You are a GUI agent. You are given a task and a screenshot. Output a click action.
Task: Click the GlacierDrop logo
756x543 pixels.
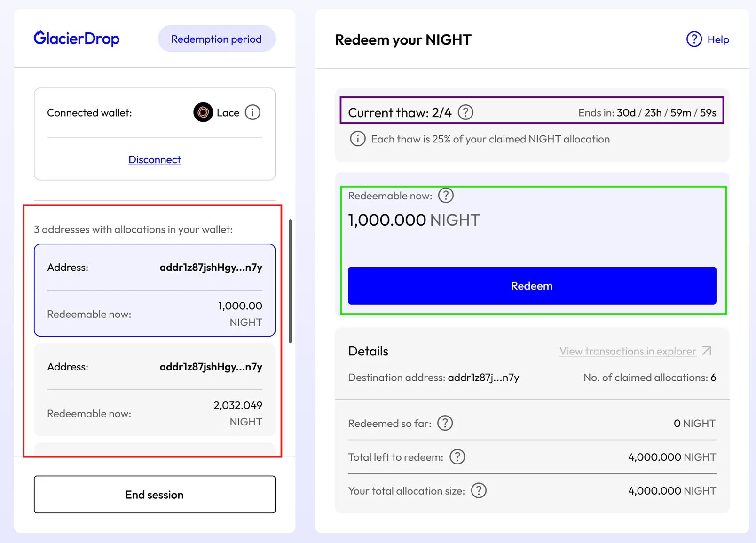[x=77, y=39]
